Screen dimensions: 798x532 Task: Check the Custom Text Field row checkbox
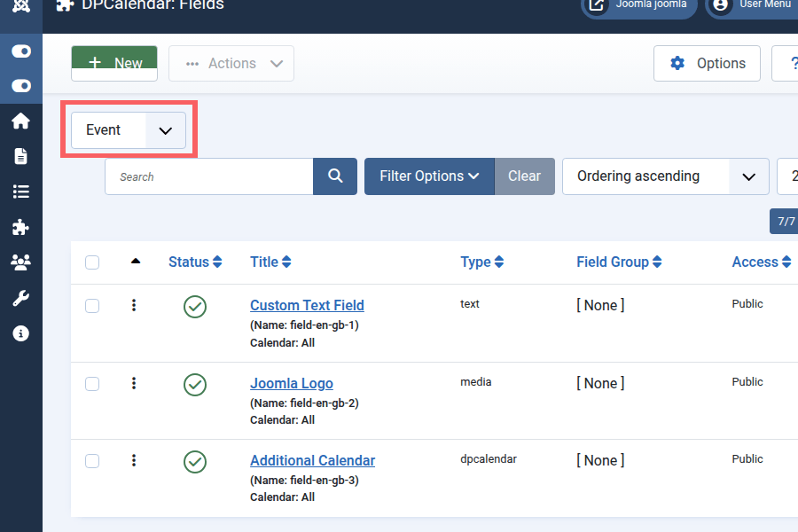pyautogui.click(x=92, y=306)
